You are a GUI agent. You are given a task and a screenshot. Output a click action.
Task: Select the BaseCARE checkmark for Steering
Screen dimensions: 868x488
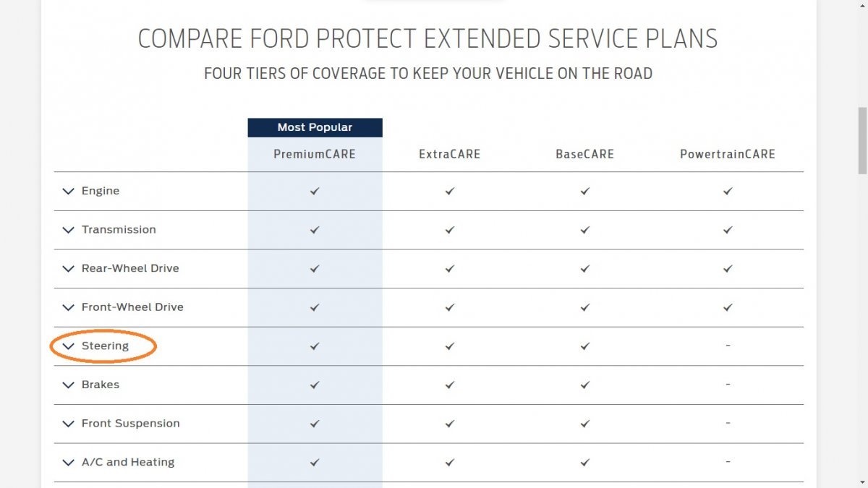tap(584, 346)
